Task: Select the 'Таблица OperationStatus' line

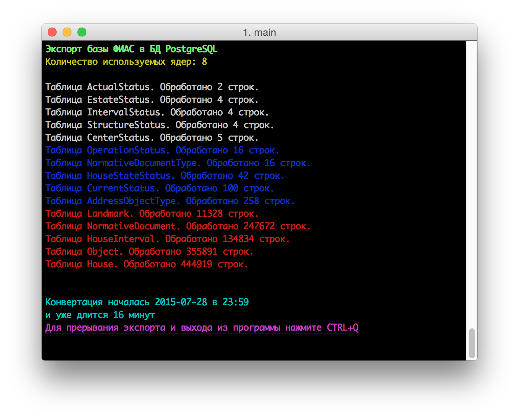Action: click(x=162, y=150)
